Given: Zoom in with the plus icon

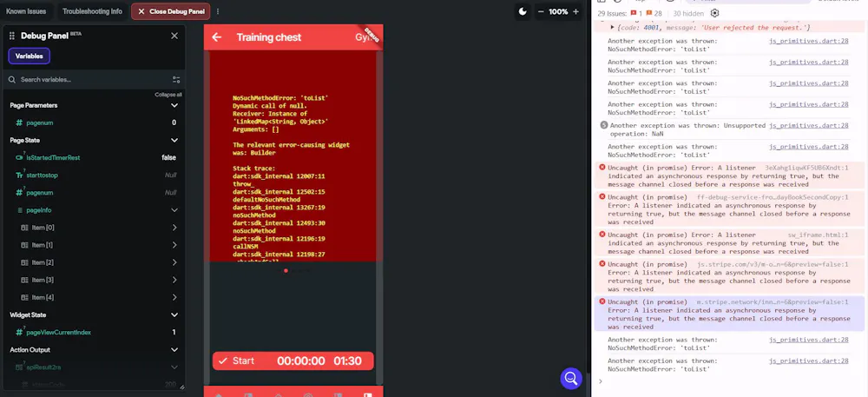Looking at the screenshot, I should pyautogui.click(x=575, y=11).
